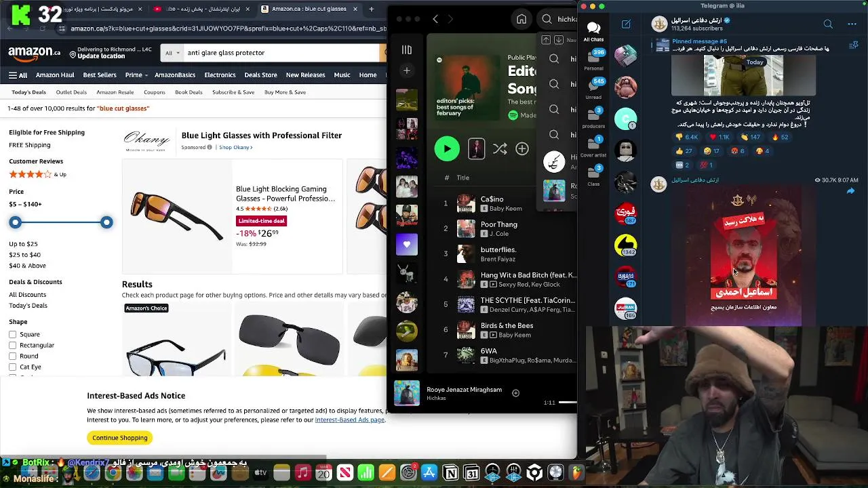Viewport: 868px width, 488px height.
Task: Open Telegram Cover artist folder
Action: coord(593,146)
